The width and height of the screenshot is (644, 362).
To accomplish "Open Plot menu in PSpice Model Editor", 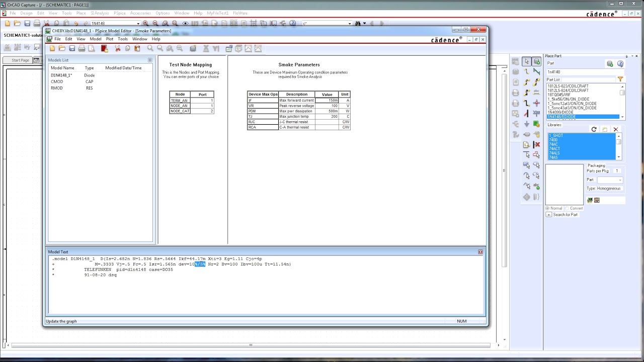I will click(x=110, y=39).
